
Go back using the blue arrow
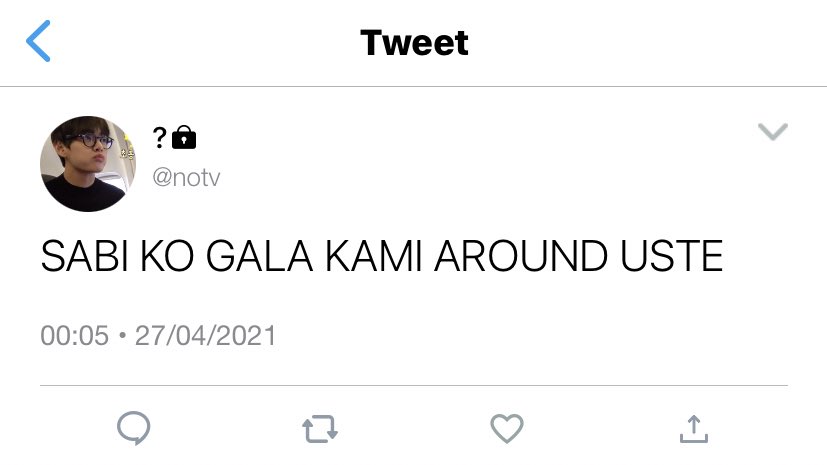point(39,41)
